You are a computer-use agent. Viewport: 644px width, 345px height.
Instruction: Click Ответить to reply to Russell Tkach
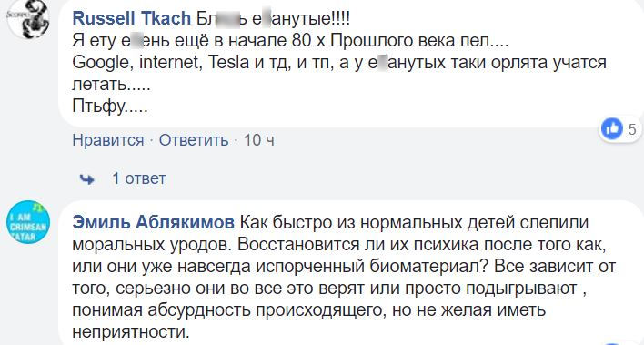194,140
